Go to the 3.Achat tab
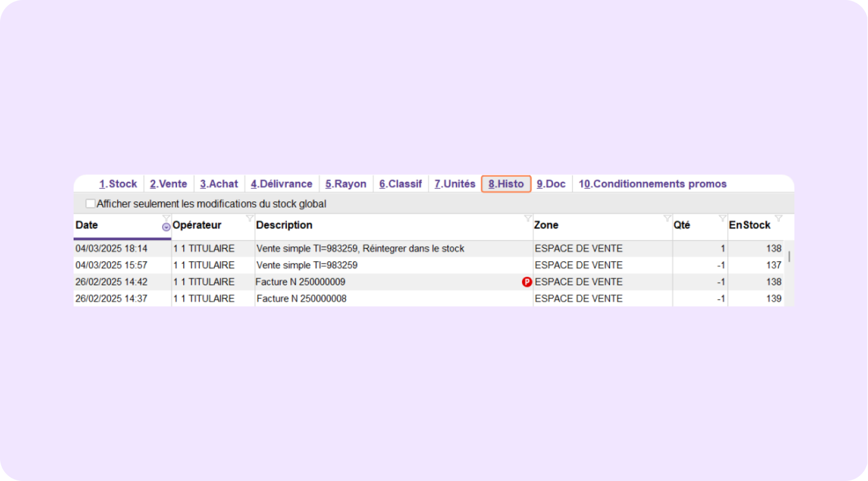The image size is (868, 481). pyautogui.click(x=219, y=184)
